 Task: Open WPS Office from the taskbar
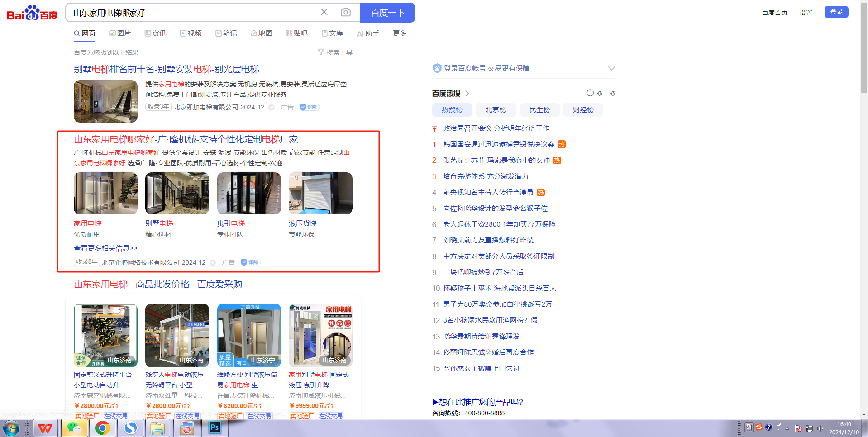tap(45, 428)
